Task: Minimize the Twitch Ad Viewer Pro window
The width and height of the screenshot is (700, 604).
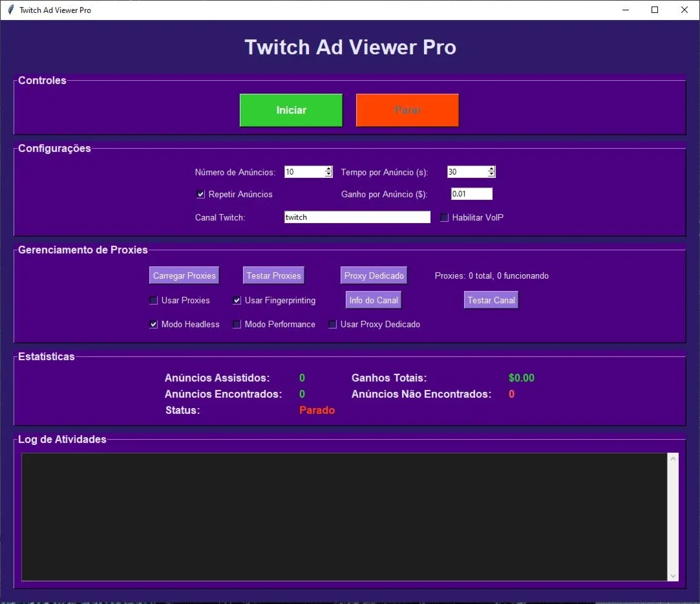Action: click(626, 10)
